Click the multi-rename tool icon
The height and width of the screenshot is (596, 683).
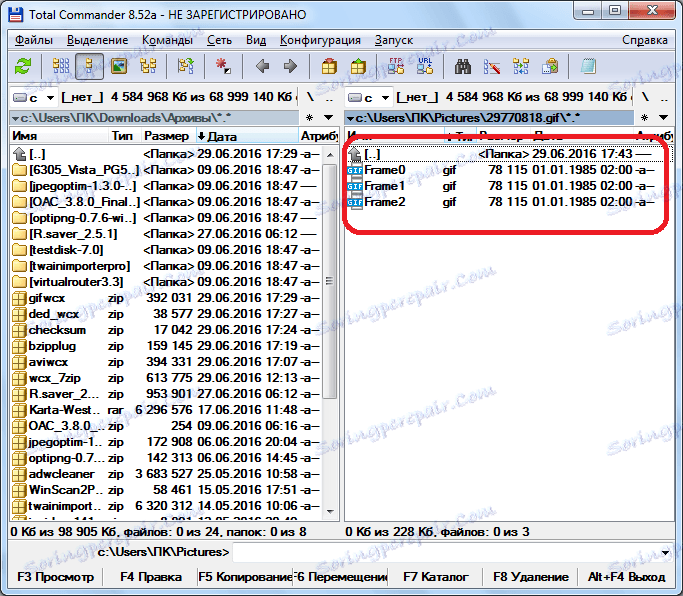pos(492,66)
